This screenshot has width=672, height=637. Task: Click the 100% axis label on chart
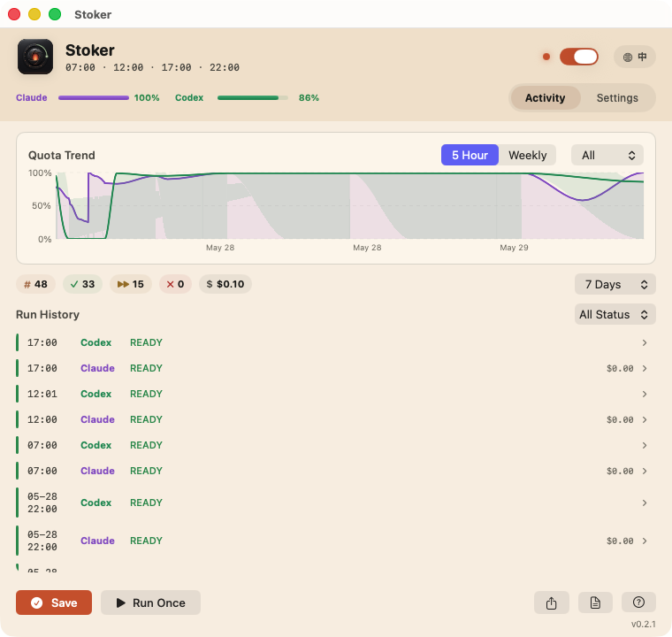[40, 173]
